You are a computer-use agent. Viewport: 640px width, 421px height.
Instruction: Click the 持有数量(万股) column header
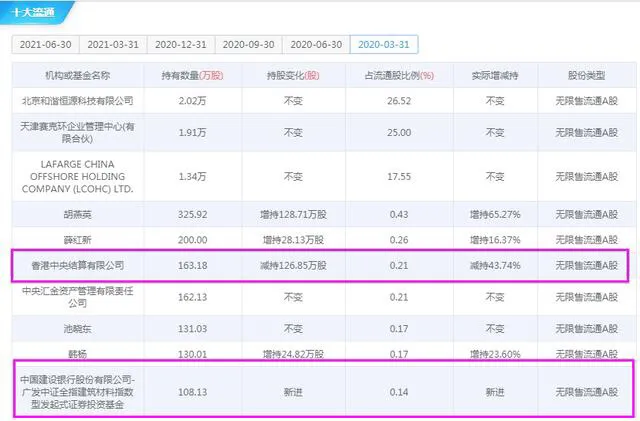[x=192, y=75]
